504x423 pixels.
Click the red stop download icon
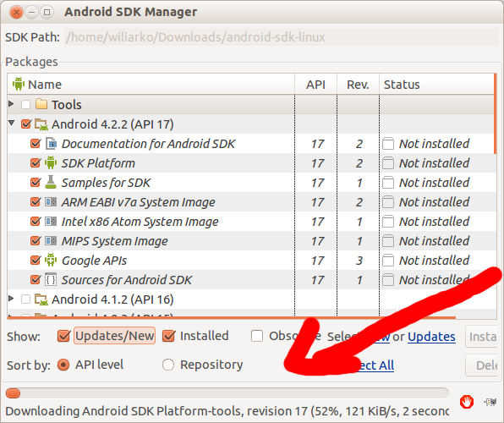pyautogui.click(x=467, y=402)
